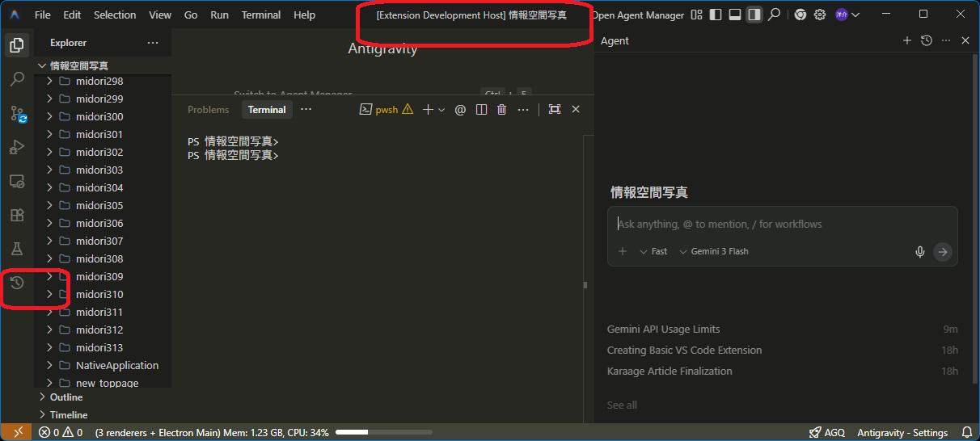Open the Edit menu
Image resolution: width=980 pixels, height=441 pixels.
coord(72,15)
